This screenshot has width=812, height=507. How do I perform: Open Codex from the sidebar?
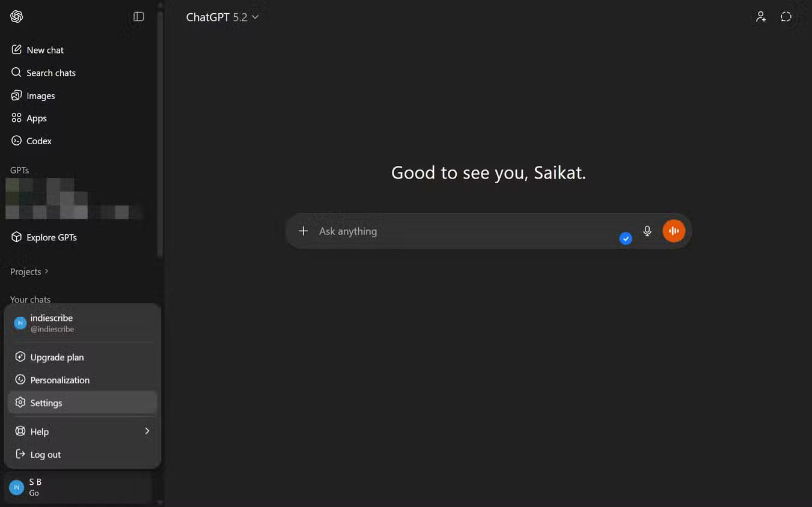(x=38, y=141)
